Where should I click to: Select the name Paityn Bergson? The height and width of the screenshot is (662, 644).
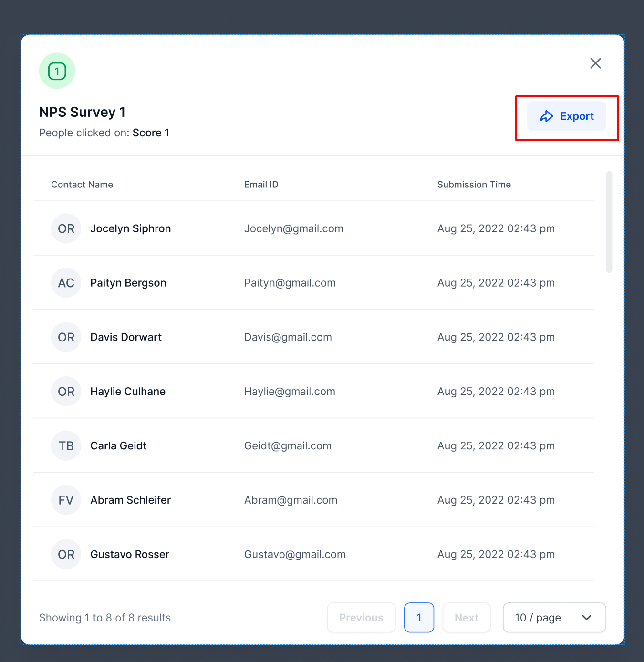pyautogui.click(x=128, y=283)
